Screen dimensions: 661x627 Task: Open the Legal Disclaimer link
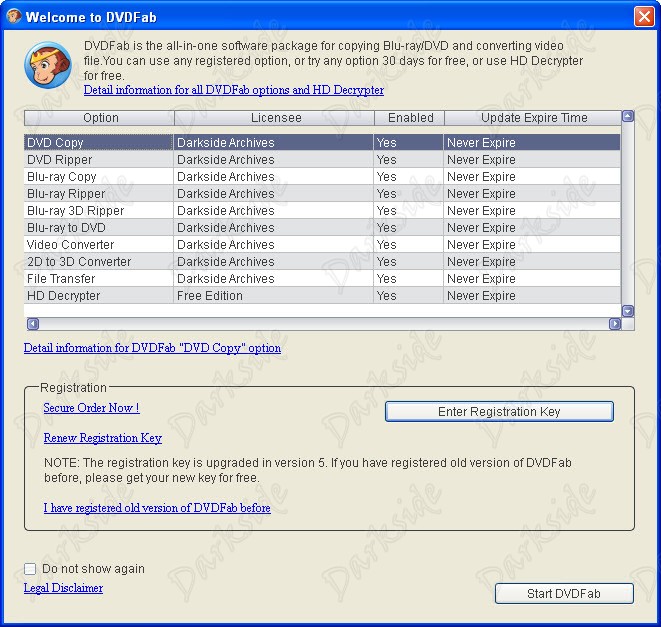63,588
